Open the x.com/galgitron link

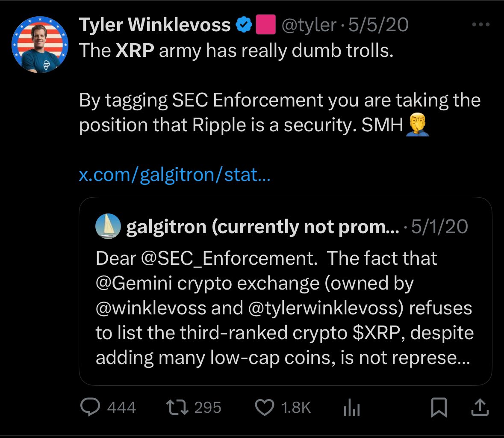coord(174,175)
